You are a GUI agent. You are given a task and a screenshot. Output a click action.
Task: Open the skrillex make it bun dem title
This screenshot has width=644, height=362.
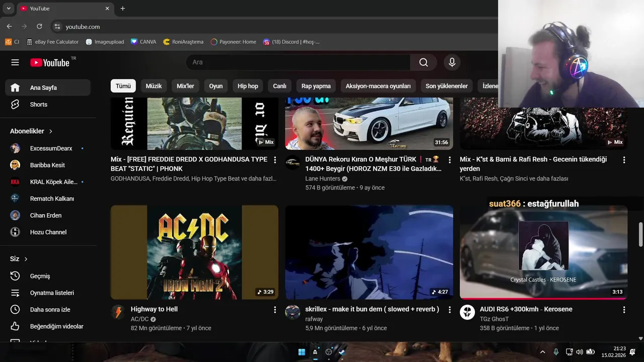pyautogui.click(x=372, y=309)
